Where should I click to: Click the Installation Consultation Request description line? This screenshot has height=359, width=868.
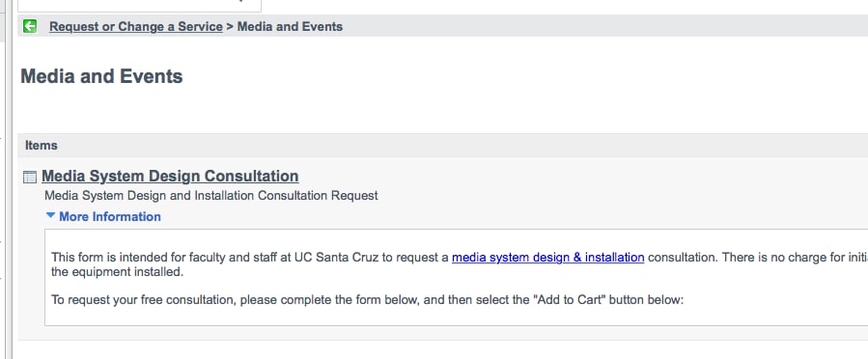[x=210, y=195]
